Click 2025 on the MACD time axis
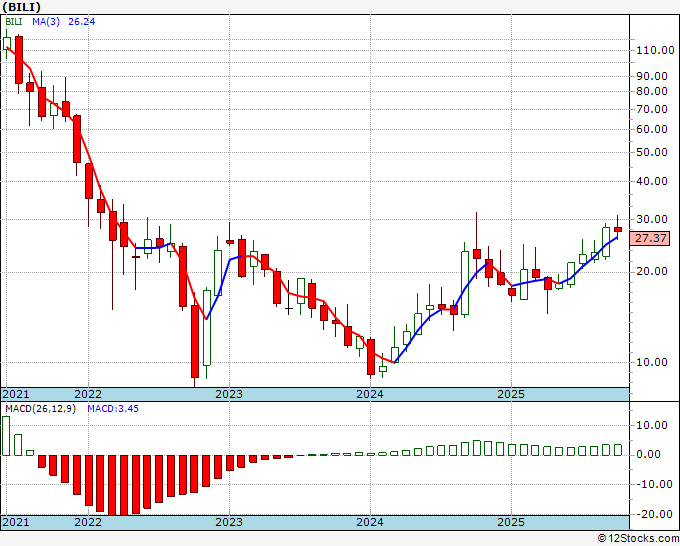 [511, 522]
